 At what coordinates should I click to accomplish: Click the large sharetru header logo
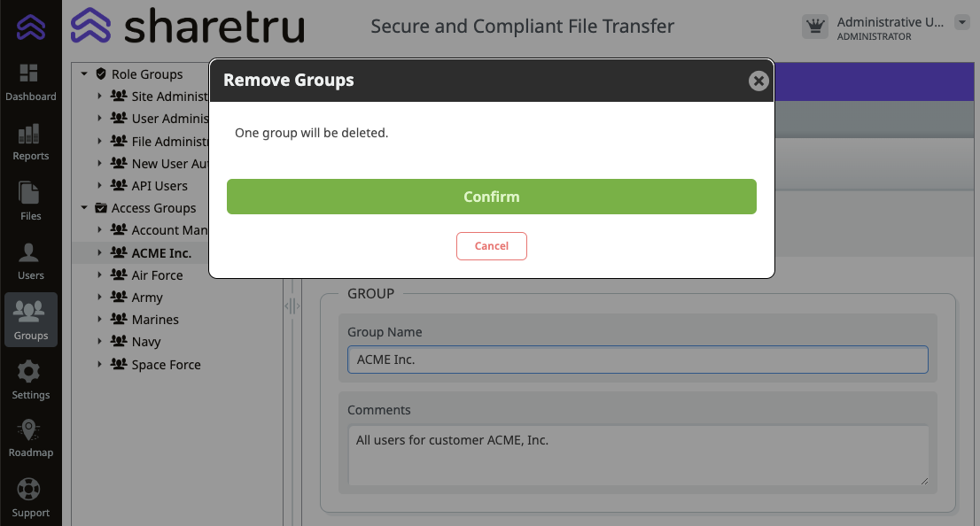188,27
